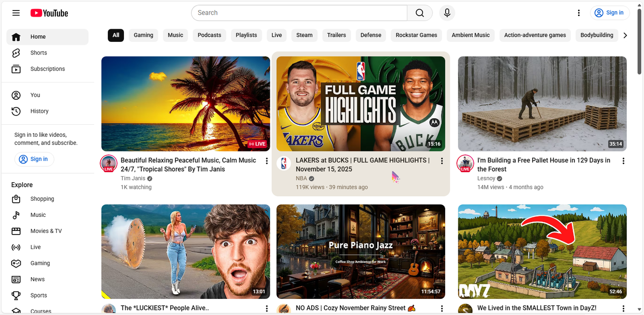This screenshot has height=315, width=644.
Task: Play DayZ smallest town thumbnail
Action: point(542,252)
